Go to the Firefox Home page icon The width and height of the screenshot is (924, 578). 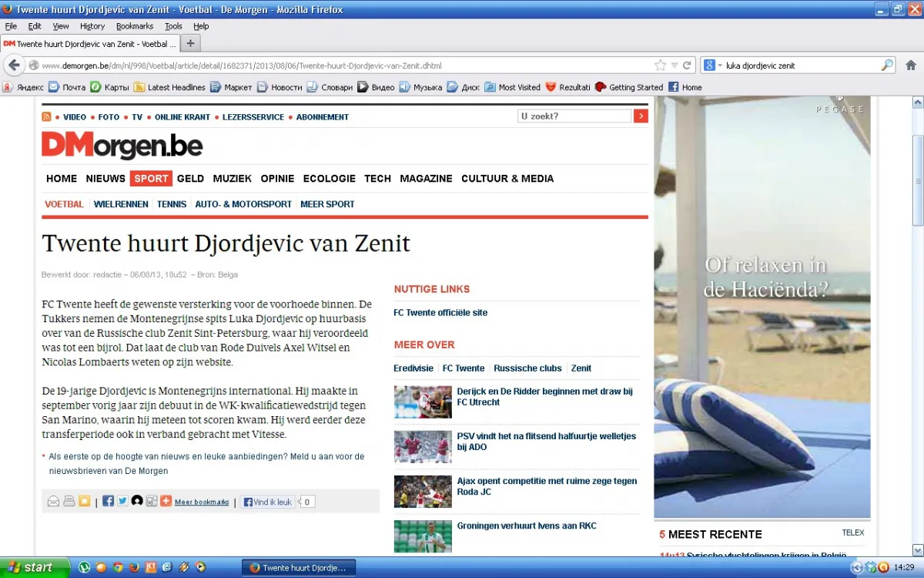(x=911, y=66)
